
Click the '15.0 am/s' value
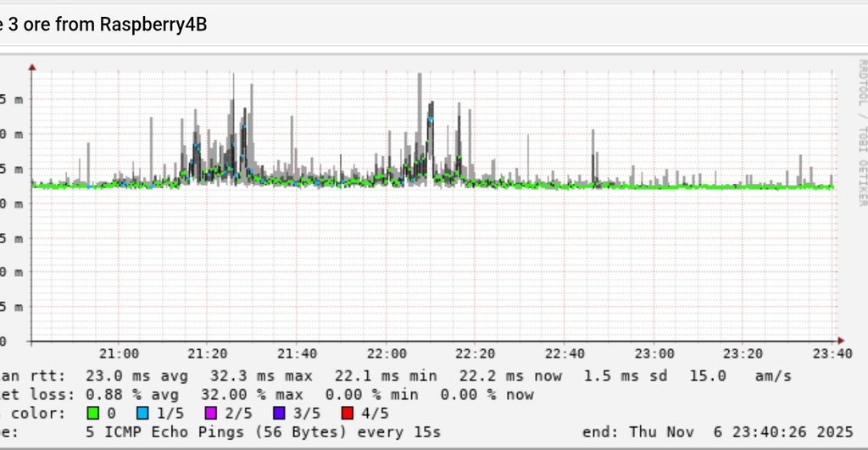pos(740,375)
